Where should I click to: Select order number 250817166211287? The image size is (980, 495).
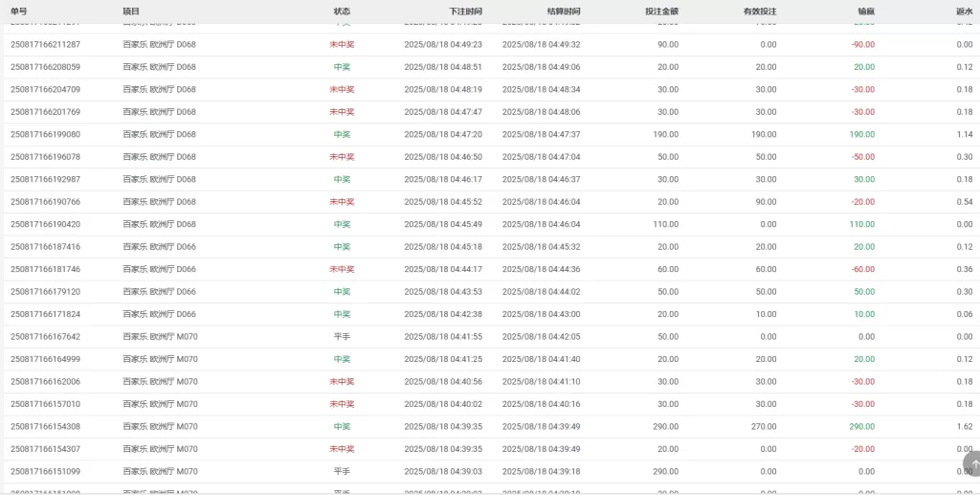[45, 44]
